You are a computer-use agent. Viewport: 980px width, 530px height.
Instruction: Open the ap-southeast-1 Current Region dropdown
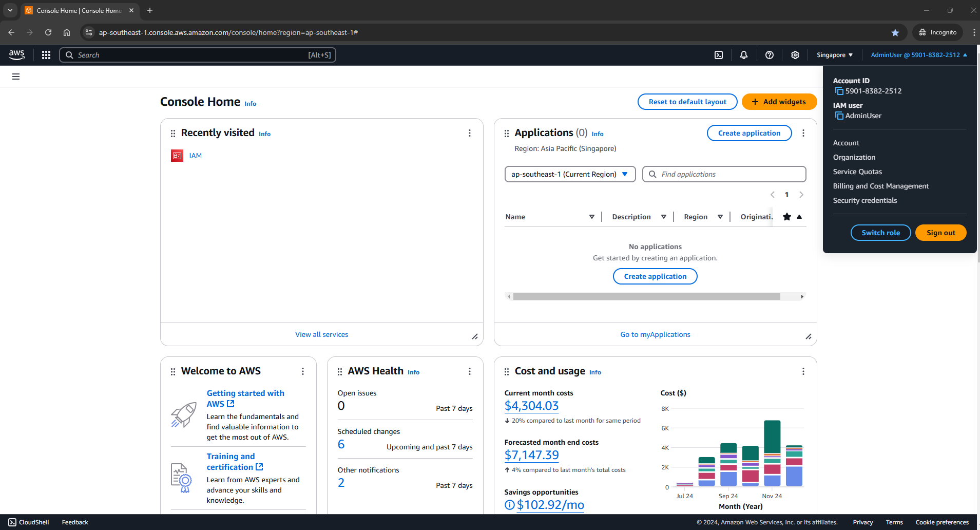point(570,174)
